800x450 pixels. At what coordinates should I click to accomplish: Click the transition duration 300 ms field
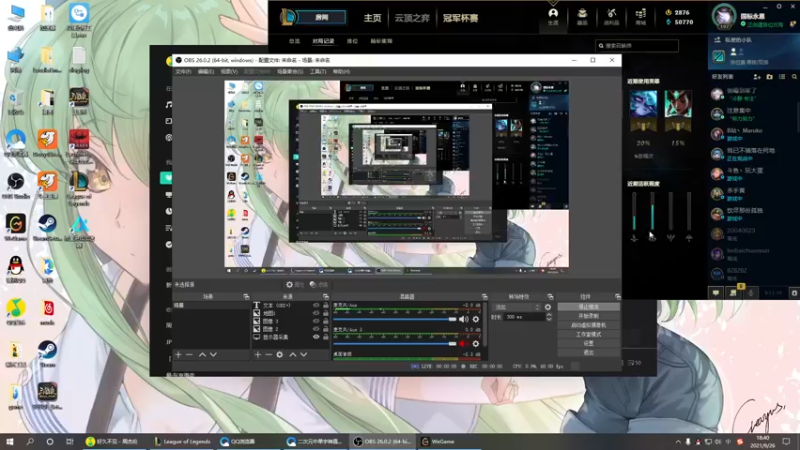[523, 317]
